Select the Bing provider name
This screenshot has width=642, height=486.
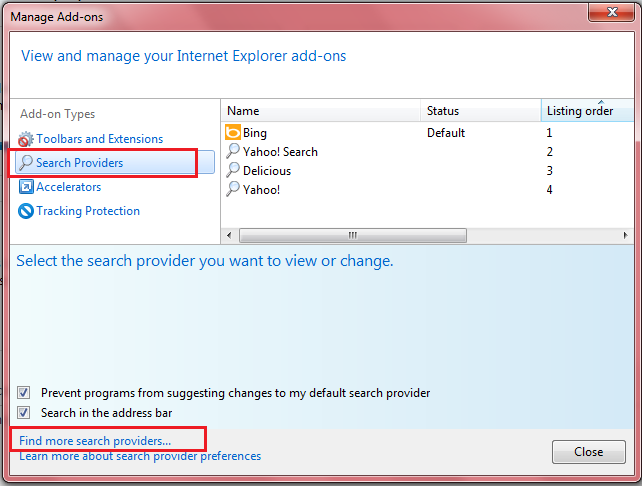(255, 133)
